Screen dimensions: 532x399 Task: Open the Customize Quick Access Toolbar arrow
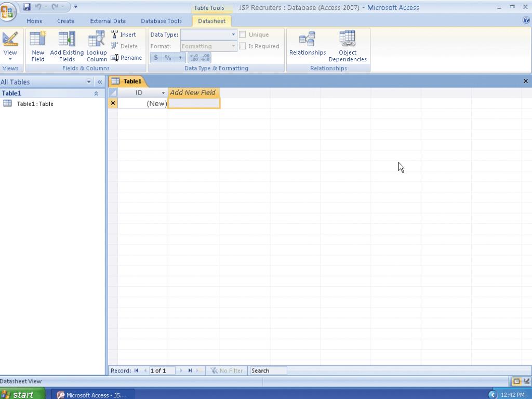coord(76,6)
